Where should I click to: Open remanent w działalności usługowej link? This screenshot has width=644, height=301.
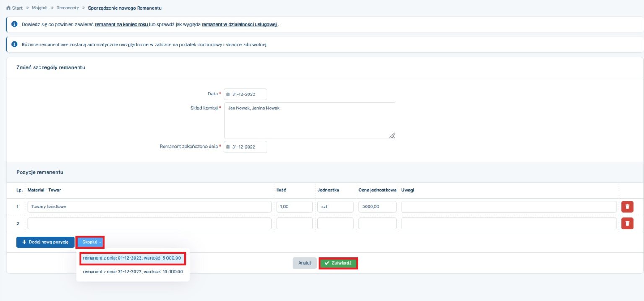pyautogui.click(x=239, y=25)
